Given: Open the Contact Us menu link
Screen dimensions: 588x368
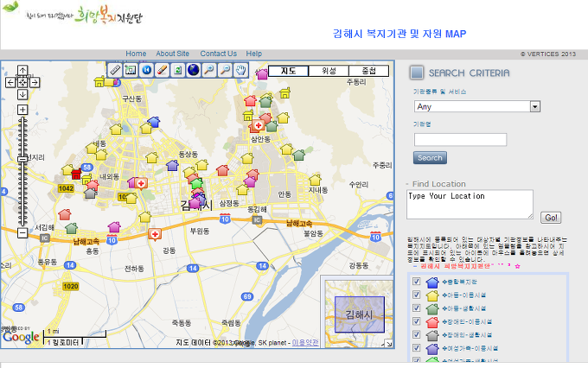Looking at the screenshot, I should click(x=218, y=54).
